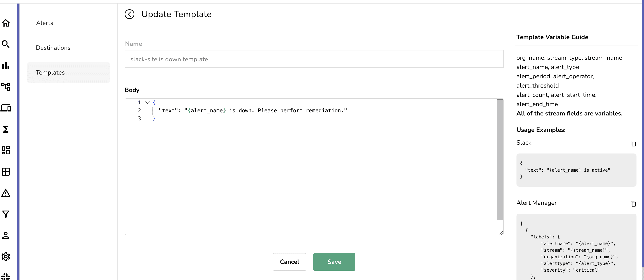Open the IAM user icon

[6, 236]
